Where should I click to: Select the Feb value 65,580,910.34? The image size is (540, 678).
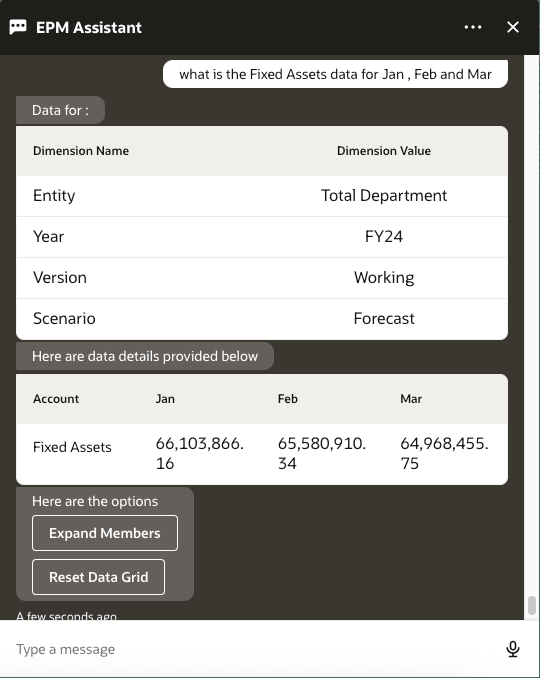322,453
